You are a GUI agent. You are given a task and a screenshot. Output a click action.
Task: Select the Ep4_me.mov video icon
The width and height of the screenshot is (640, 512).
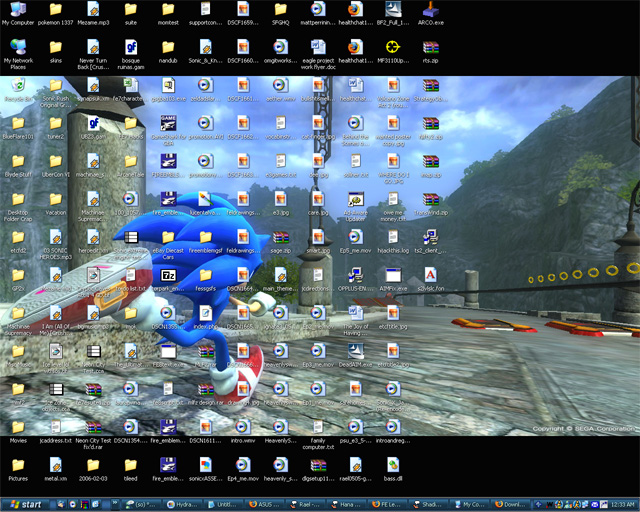pyautogui.click(x=243, y=469)
